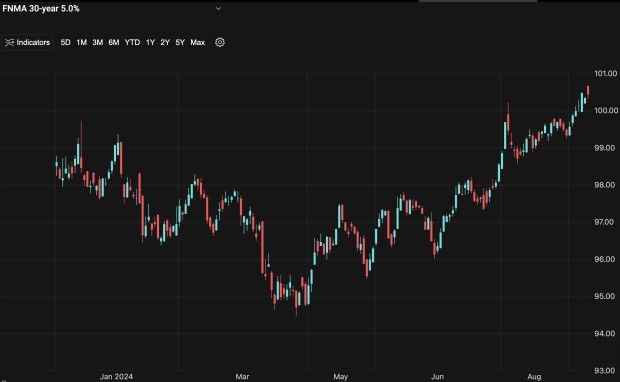620x382 pixels.
Task: Click the 96.00 price axis label
Action: (x=605, y=259)
